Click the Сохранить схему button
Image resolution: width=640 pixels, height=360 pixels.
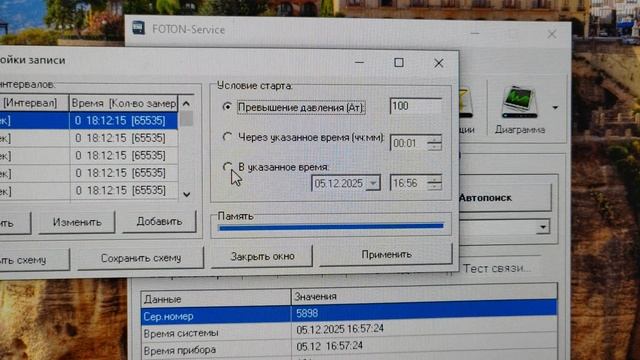141,258
